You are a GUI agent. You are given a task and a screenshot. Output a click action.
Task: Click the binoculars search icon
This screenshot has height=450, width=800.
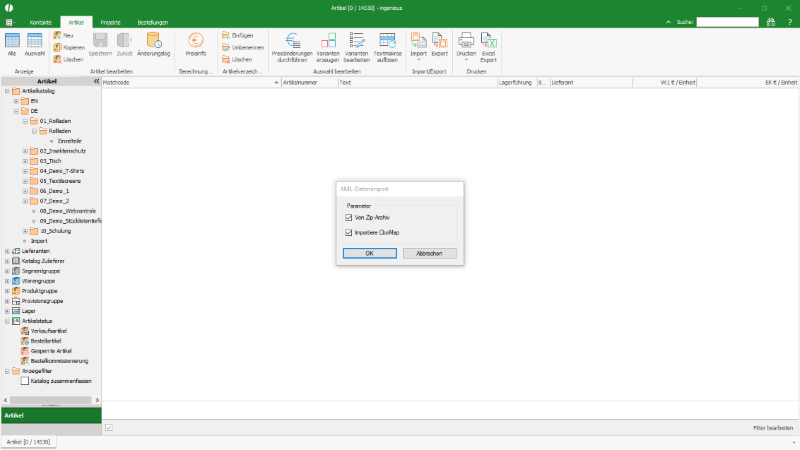(x=771, y=22)
